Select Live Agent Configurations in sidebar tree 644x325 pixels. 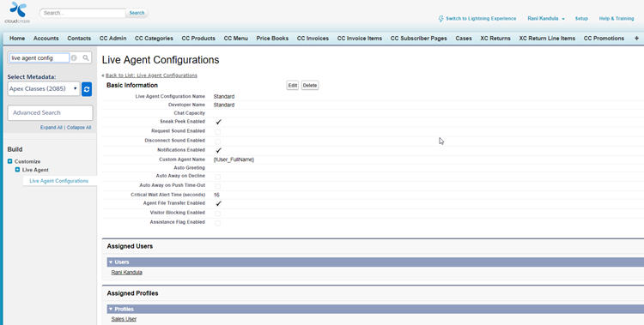58,181
